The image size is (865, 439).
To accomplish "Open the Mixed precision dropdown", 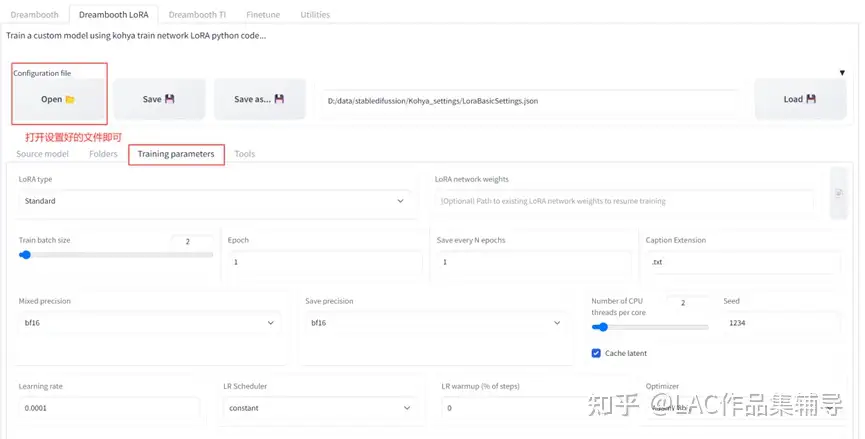I will [149, 323].
